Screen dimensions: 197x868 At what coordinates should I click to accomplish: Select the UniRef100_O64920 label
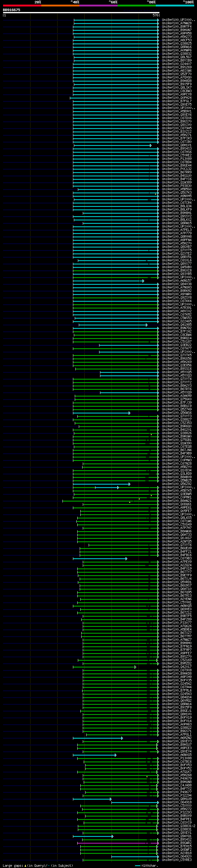tap(177, 856)
